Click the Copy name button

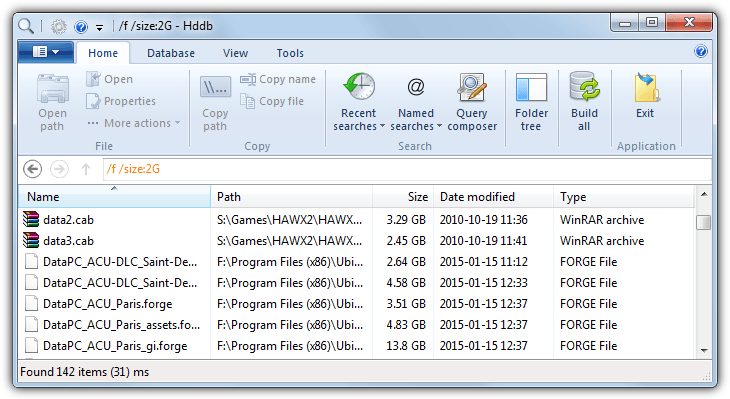point(278,79)
